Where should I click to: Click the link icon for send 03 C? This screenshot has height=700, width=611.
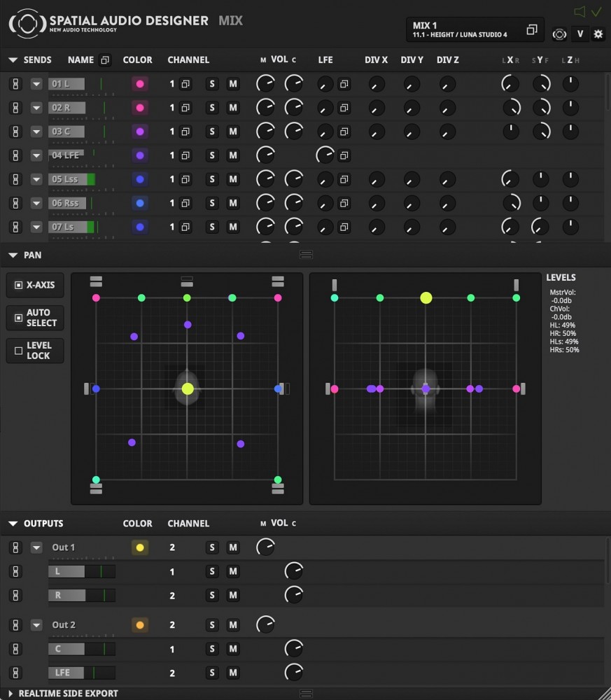pos(15,132)
